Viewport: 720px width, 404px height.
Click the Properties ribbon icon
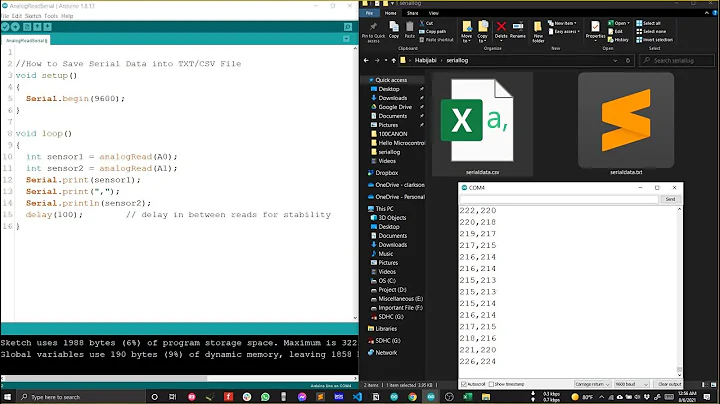[595, 27]
